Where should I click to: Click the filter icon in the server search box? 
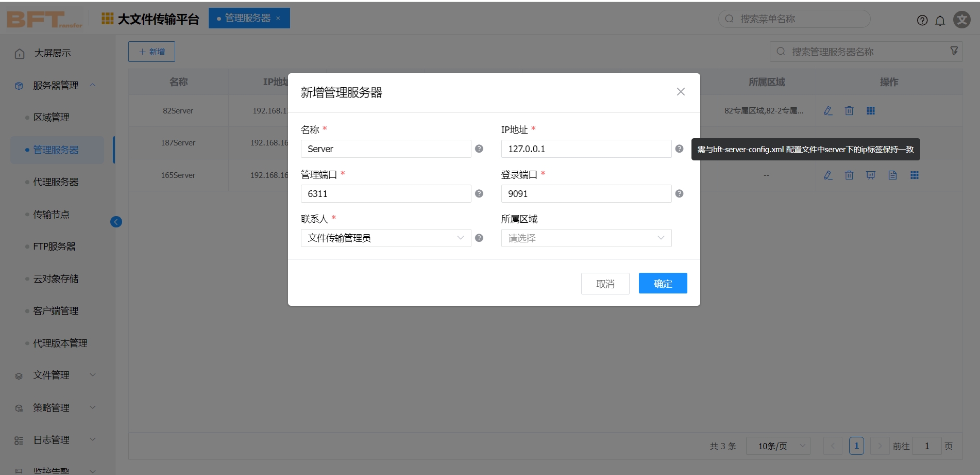954,51
